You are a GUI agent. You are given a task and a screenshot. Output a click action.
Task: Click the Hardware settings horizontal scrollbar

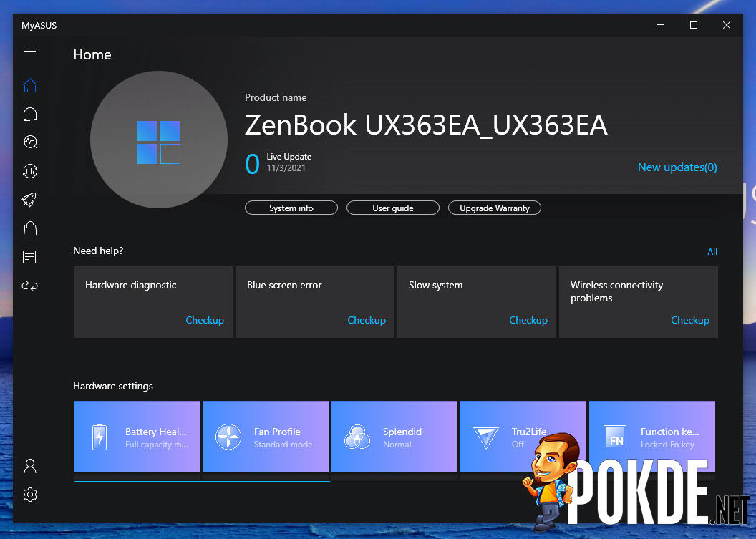pyautogui.click(x=202, y=481)
